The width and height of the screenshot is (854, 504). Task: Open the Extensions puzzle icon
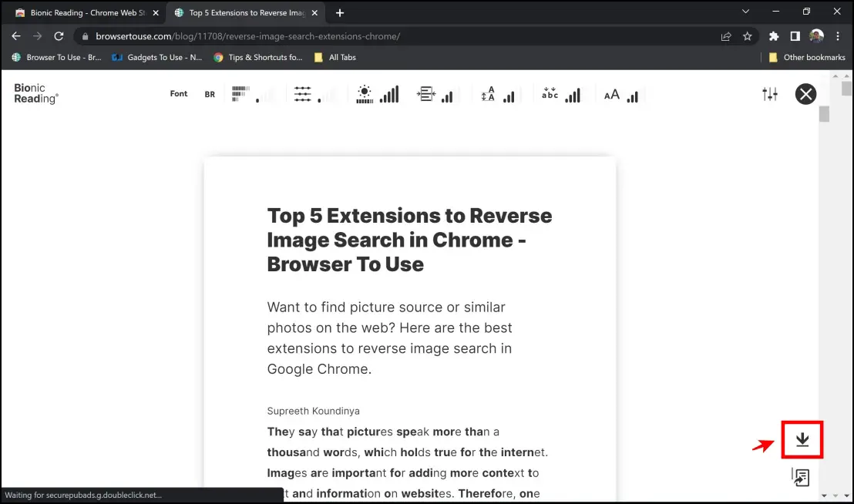pos(773,36)
